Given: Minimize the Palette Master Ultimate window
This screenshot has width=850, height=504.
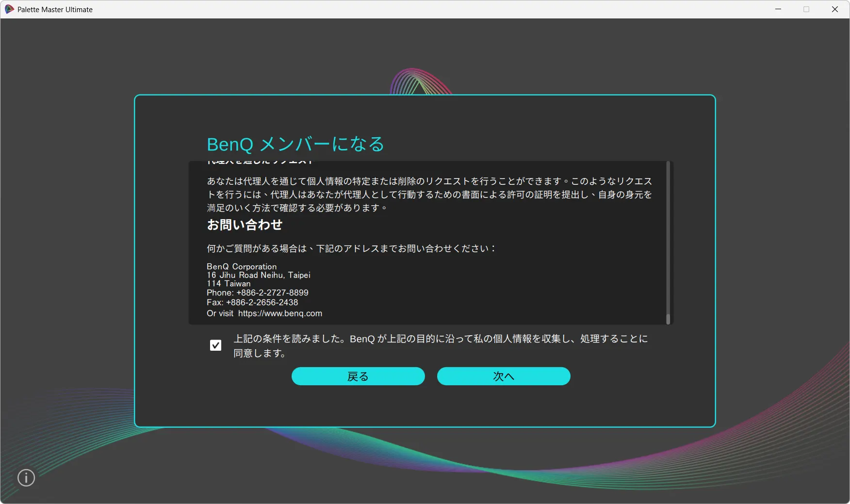Looking at the screenshot, I should tap(778, 9).
